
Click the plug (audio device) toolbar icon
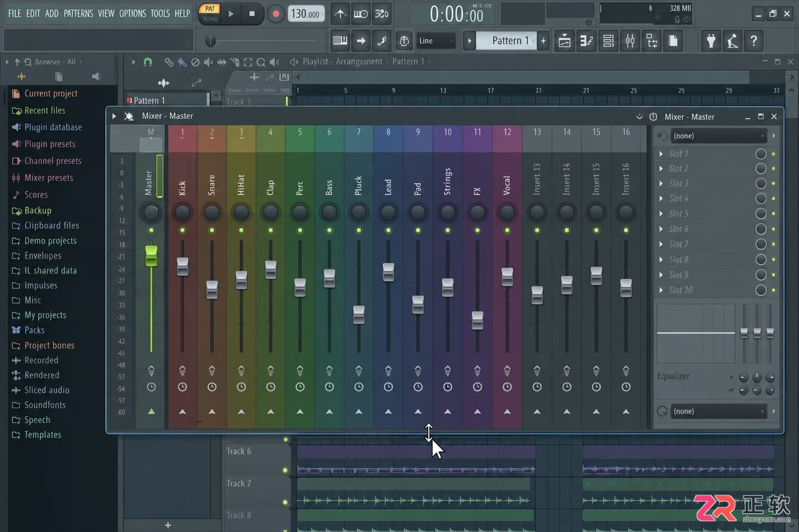[711, 41]
